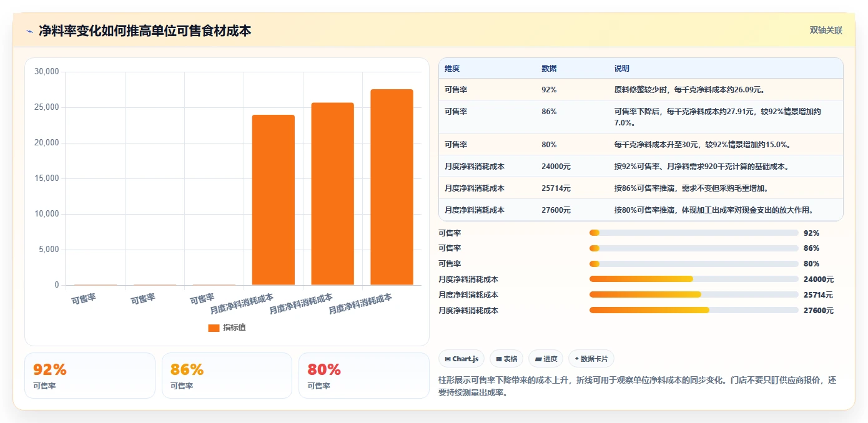Select the tallest orange bar in the chart

[392, 187]
